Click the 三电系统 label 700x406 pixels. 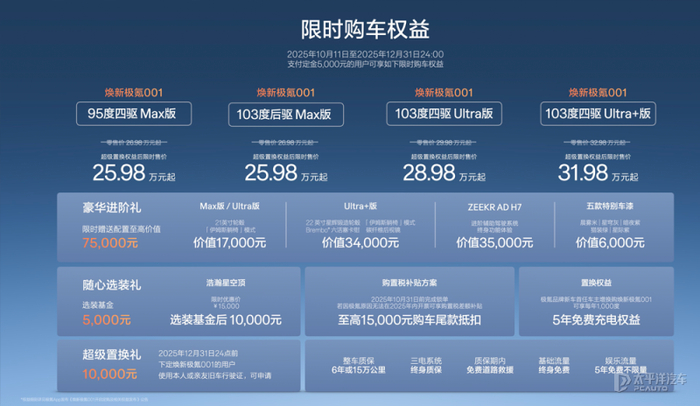tap(426, 361)
